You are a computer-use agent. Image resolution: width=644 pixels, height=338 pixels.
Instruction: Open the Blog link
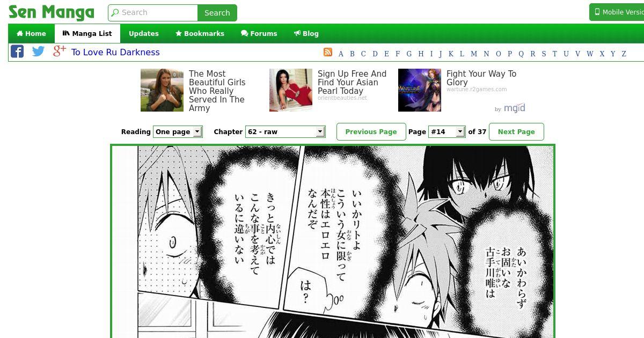click(306, 33)
